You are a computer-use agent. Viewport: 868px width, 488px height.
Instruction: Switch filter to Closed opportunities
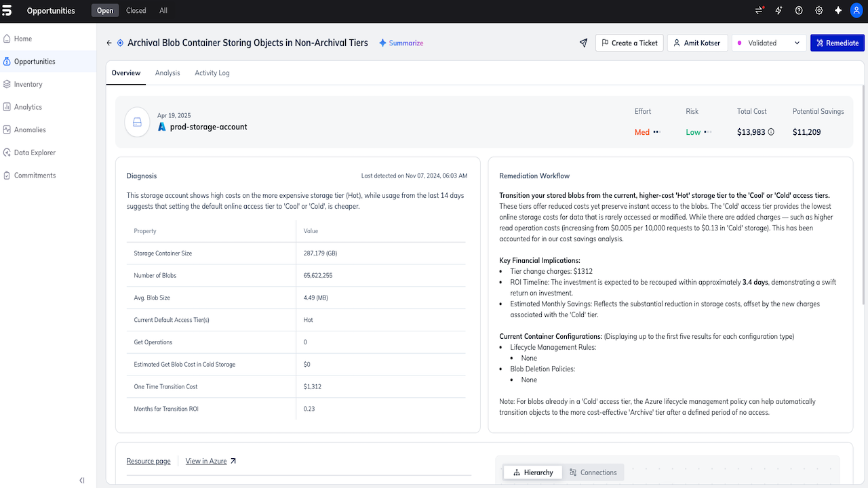click(136, 11)
